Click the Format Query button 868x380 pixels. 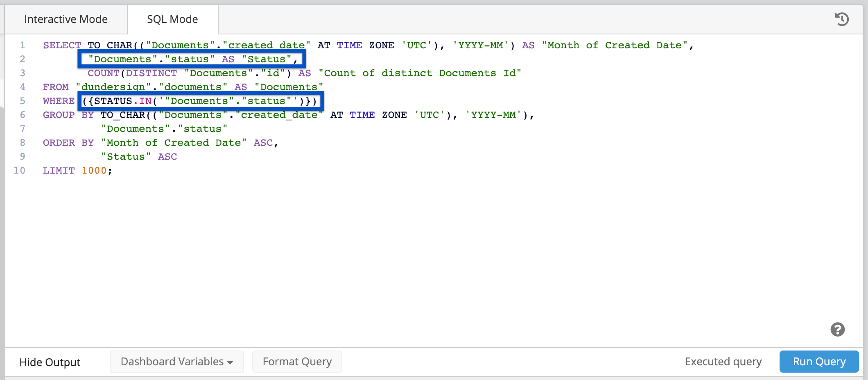[297, 362]
